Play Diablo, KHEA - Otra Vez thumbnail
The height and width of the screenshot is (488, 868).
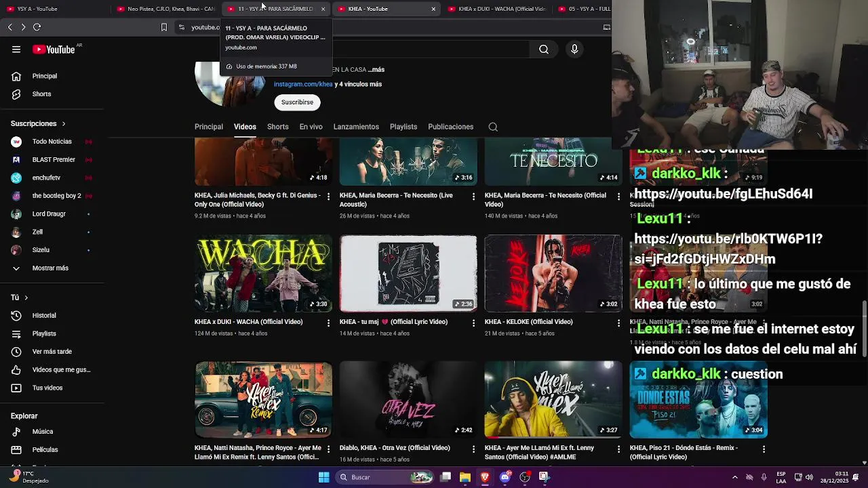tap(408, 399)
